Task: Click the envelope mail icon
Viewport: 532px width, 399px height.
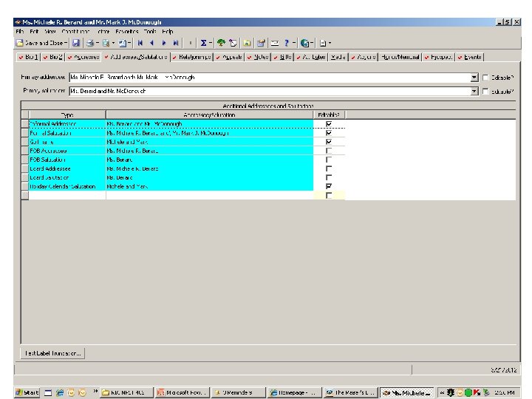Action: click(x=275, y=43)
